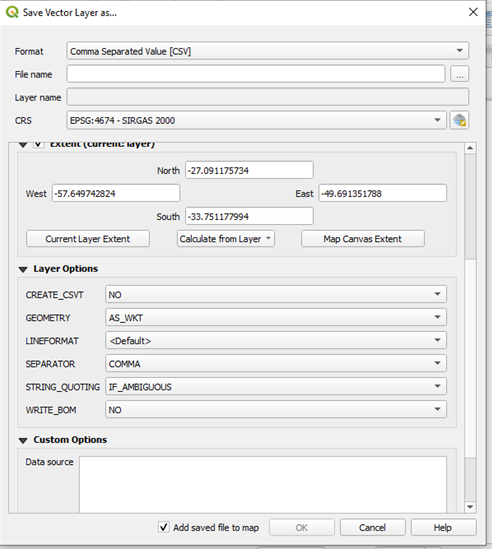Toggle Add saved file to map checkbox
Viewport: 492px width, 549px height.
(x=164, y=527)
